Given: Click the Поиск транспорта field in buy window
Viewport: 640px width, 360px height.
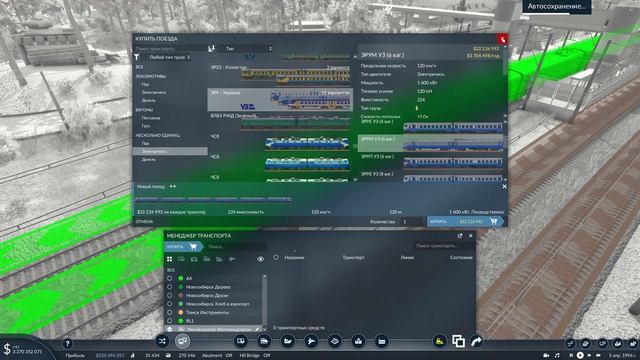Looking at the screenshot, I should pyautogui.click(x=170, y=49).
